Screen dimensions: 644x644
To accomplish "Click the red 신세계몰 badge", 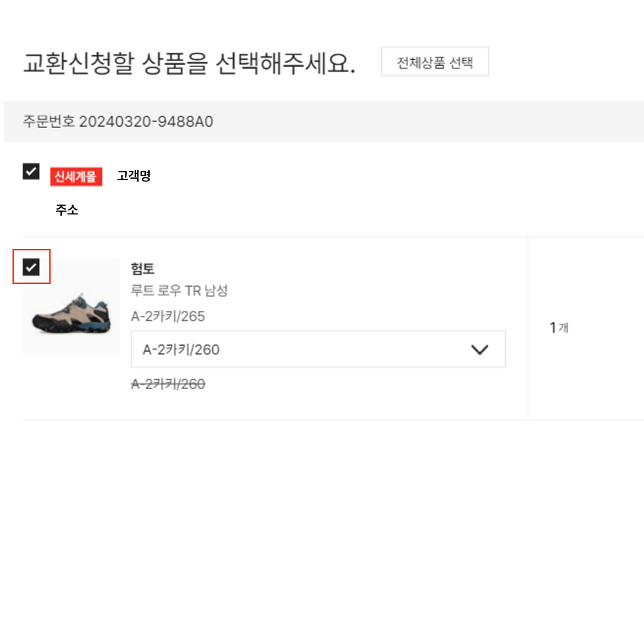I will coord(76,177).
